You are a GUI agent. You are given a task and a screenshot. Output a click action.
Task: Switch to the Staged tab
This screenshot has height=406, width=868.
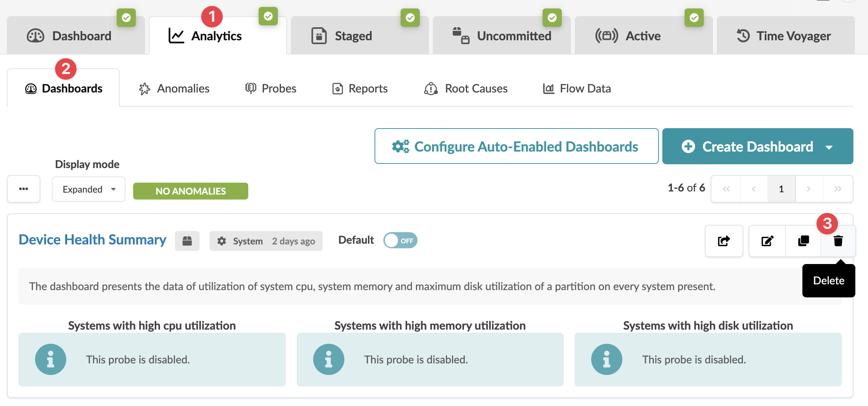353,36
